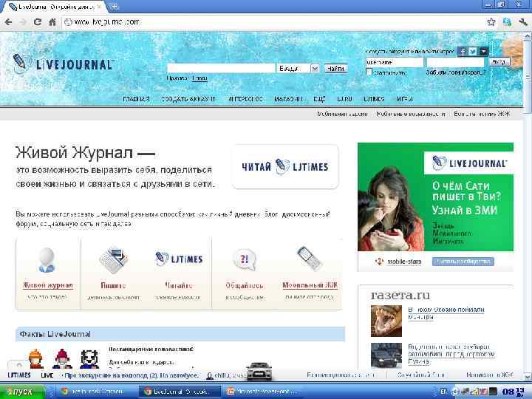Screen dimensions: 532x399
Task: Open the МАГАЗИН menu item
Action: [288, 99]
